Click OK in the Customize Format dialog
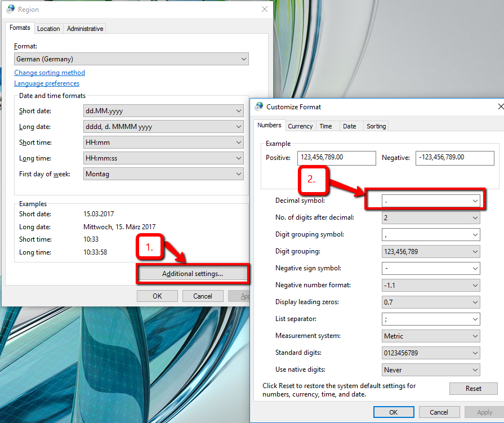 (393, 412)
